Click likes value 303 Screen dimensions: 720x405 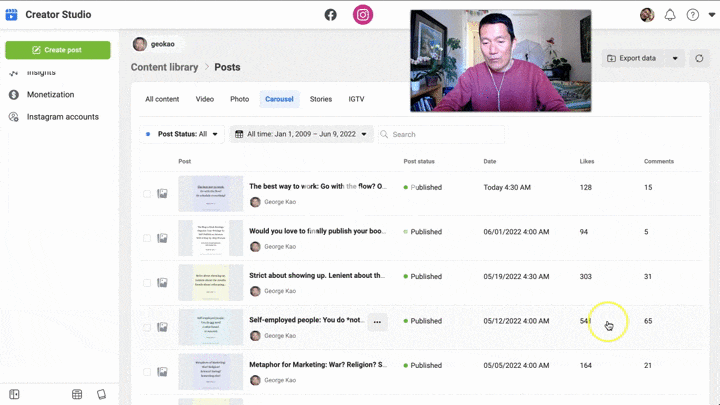tap(585, 276)
